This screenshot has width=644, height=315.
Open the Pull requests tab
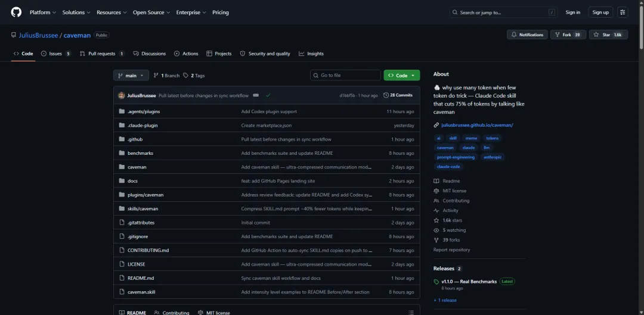point(103,54)
